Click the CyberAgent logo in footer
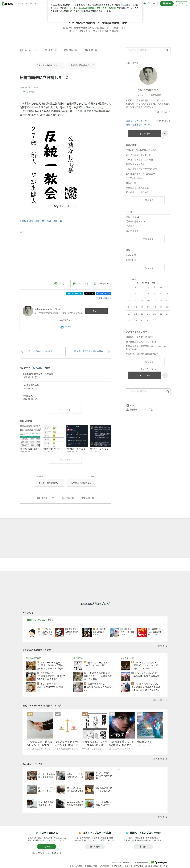This screenshot has width=190, height=868. 159,862
